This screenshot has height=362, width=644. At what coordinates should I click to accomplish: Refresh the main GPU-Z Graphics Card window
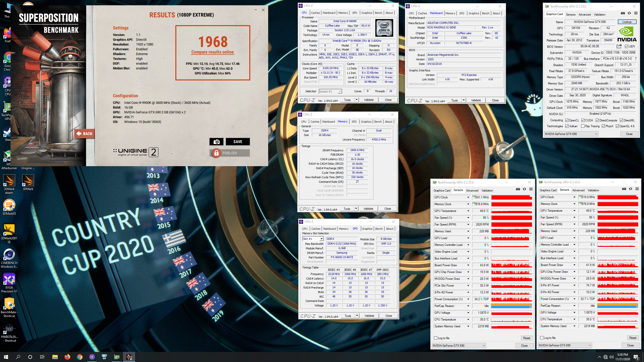click(629, 13)
